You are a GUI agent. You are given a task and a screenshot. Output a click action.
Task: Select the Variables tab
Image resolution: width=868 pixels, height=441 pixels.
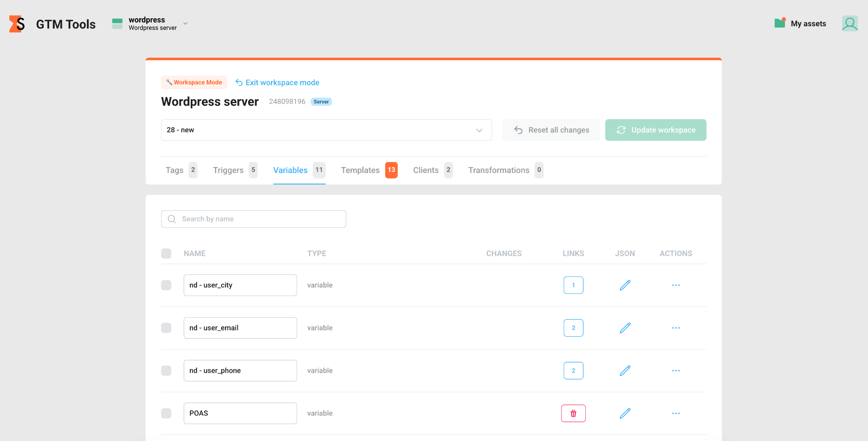tap(299, 170)
